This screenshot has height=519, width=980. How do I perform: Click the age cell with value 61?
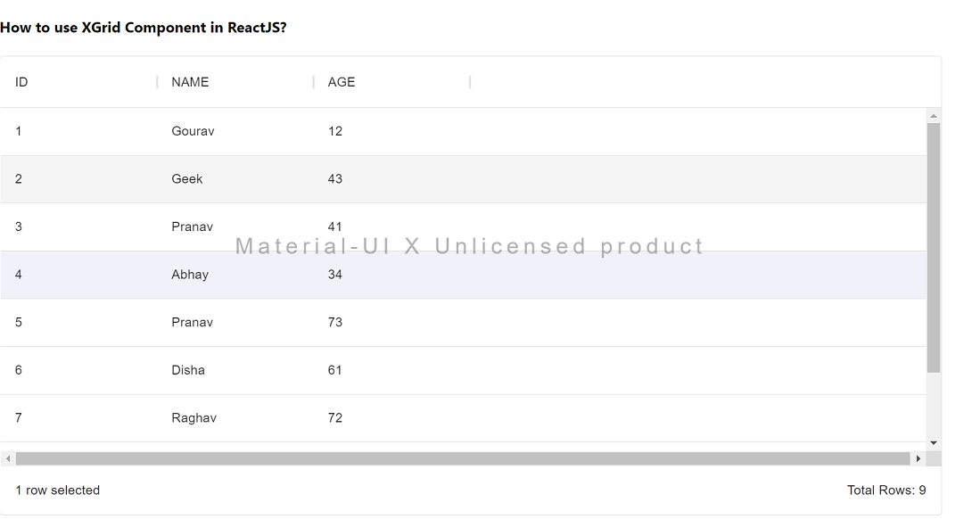(335, 370)
